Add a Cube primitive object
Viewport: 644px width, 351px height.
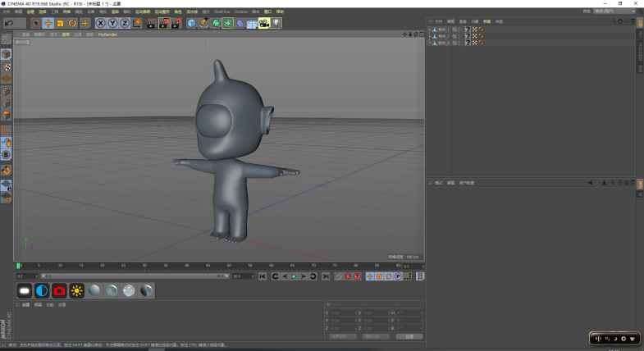pos(191,23)
